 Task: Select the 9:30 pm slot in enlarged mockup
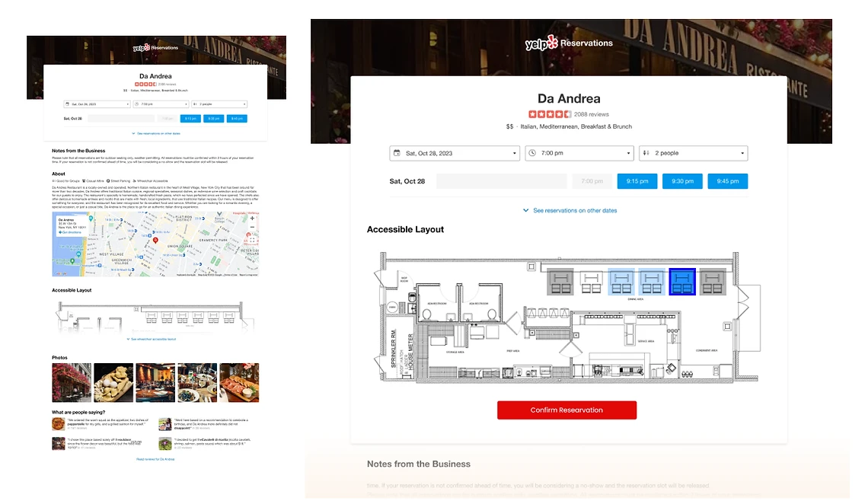coord(682,181)
